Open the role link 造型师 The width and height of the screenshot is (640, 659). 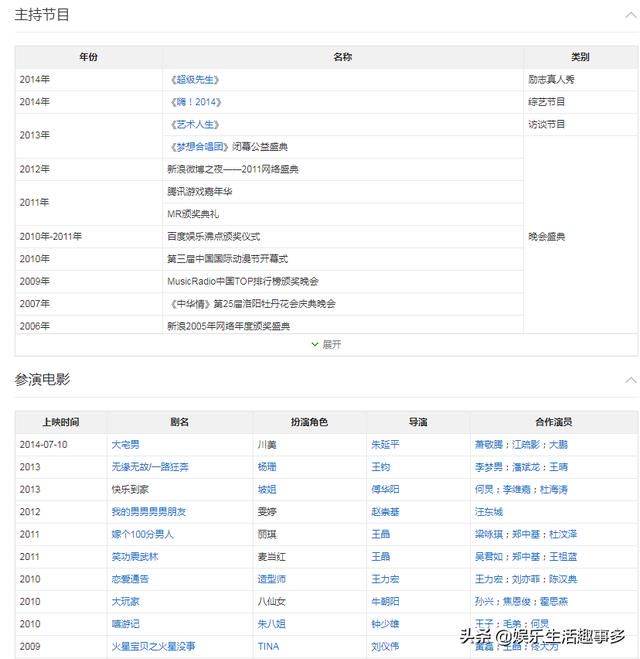pyautogui.click(x=271, y=579)
